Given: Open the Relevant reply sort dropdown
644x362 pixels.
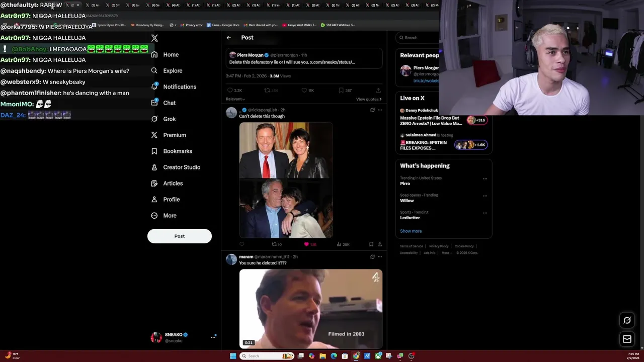Looking at the screenshot, I should (235, 99).
